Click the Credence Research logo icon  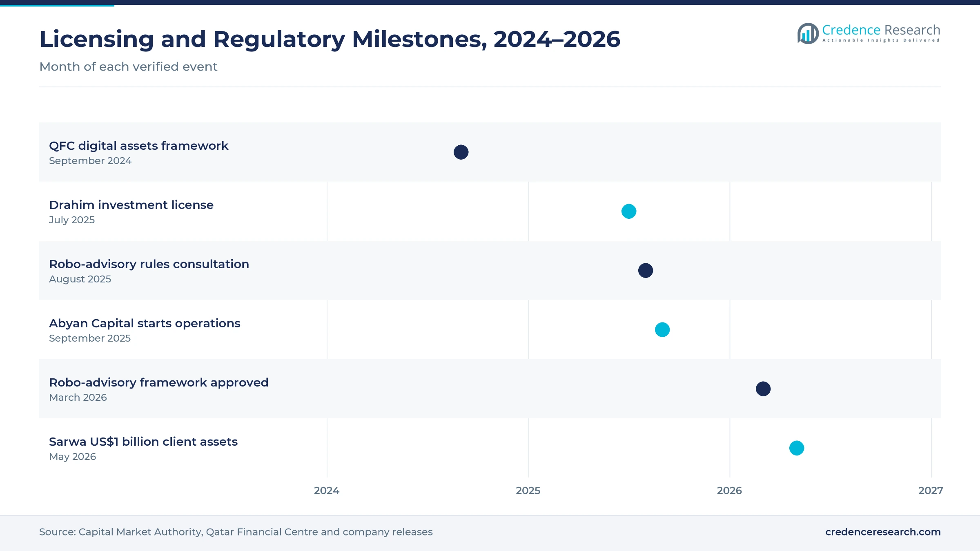click(x=808, y=33)
